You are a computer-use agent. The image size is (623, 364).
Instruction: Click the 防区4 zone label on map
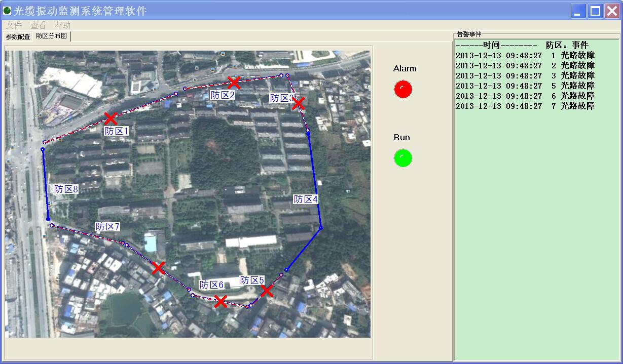[306, 199]
